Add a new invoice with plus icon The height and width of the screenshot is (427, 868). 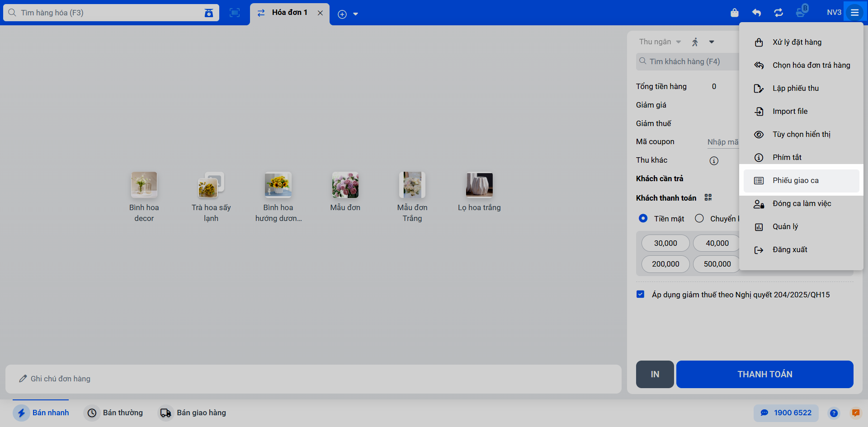click(x=342, y=14)
